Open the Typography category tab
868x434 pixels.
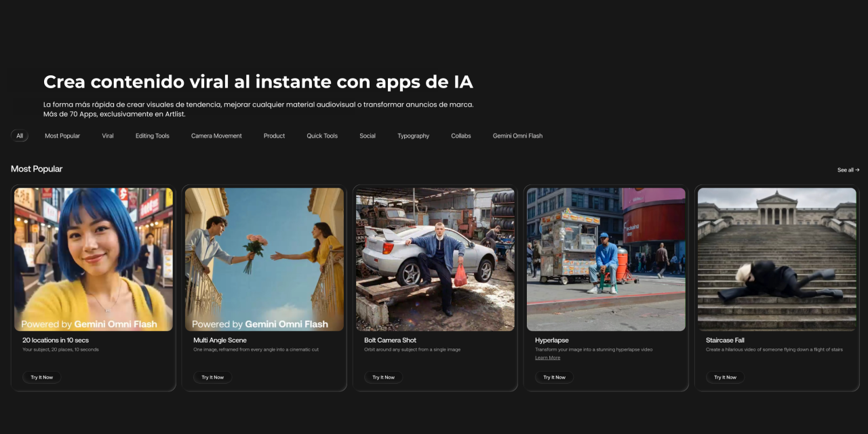[x=414, y=136]
